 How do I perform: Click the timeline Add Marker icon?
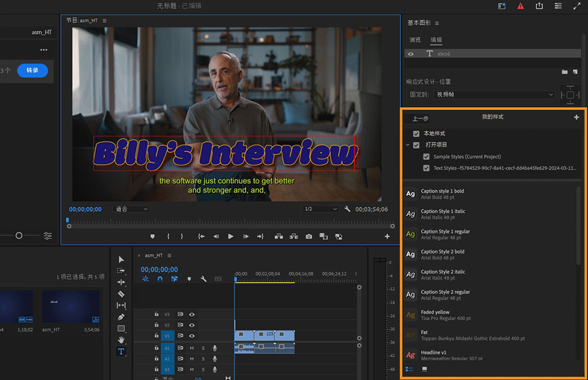189,279
